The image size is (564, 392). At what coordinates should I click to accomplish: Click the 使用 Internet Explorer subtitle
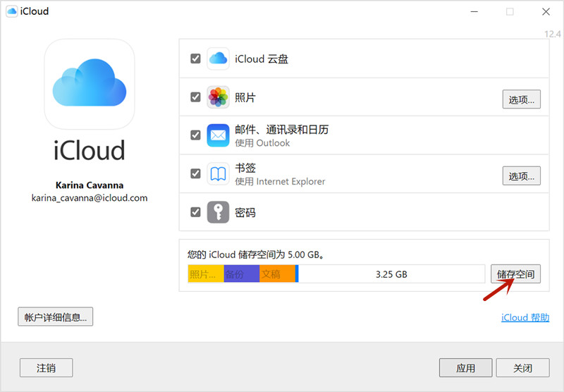280,182
